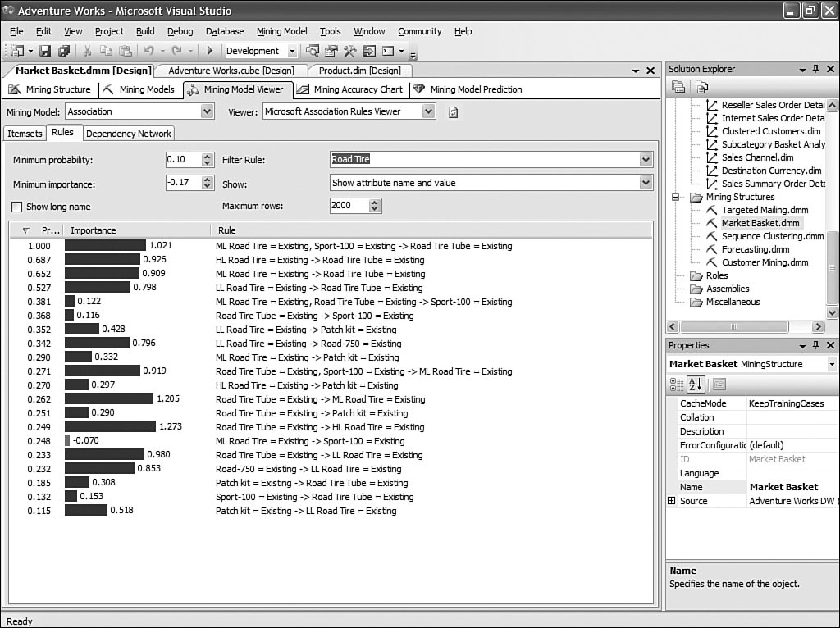Open the Forecasting.dmm mining structure
840x628 pixels.
[x=755, y=249]
